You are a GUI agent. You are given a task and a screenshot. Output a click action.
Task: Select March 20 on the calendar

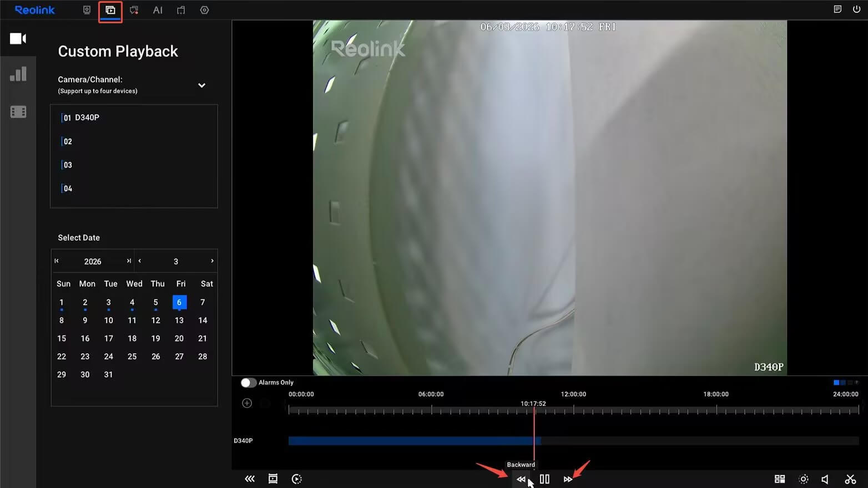(x=179, y=338)
